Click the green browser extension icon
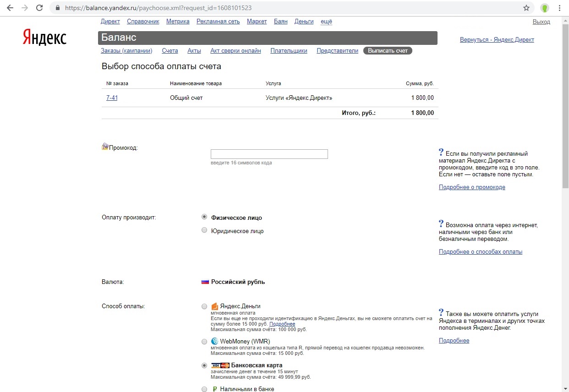Viewport: 569px width, 392px height. [x=545, y=8]
